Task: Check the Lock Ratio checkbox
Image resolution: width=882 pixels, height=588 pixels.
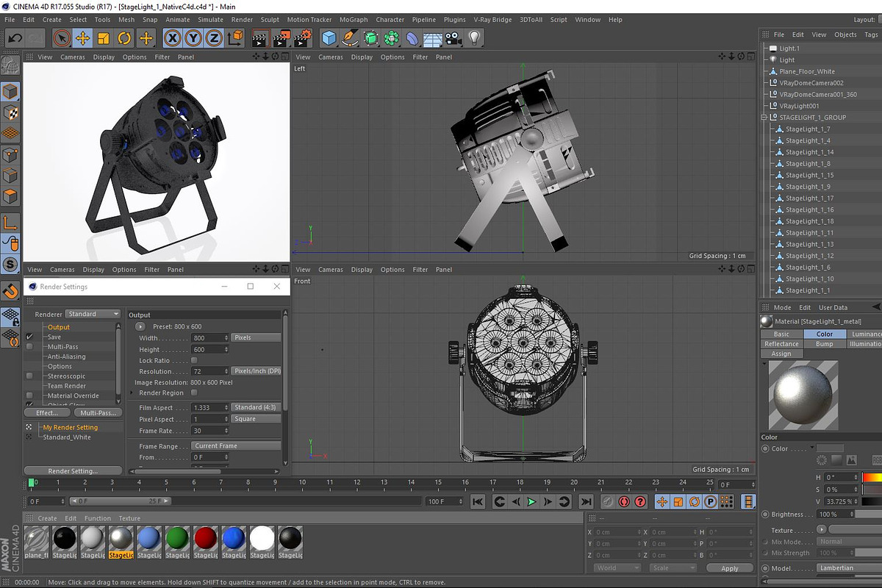Action: click(194, 360)
